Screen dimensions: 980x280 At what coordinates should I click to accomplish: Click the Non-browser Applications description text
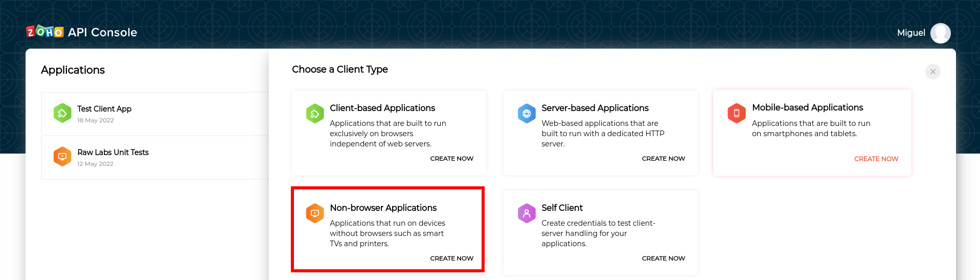tap(388, 233)
